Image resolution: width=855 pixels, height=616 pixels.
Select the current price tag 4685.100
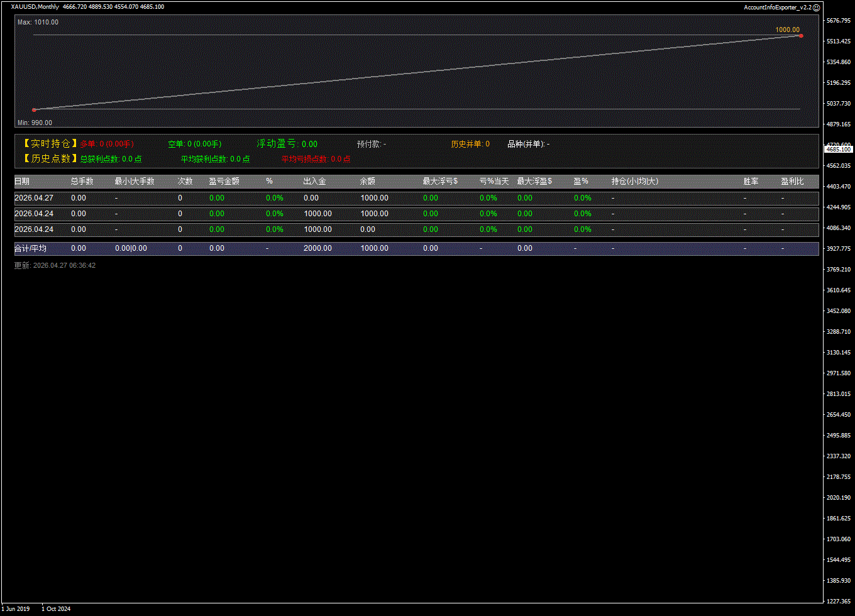838,150
